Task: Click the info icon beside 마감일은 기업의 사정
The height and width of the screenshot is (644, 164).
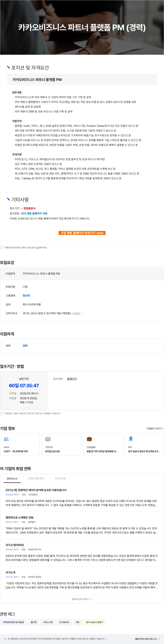Action: pos(2,414)
